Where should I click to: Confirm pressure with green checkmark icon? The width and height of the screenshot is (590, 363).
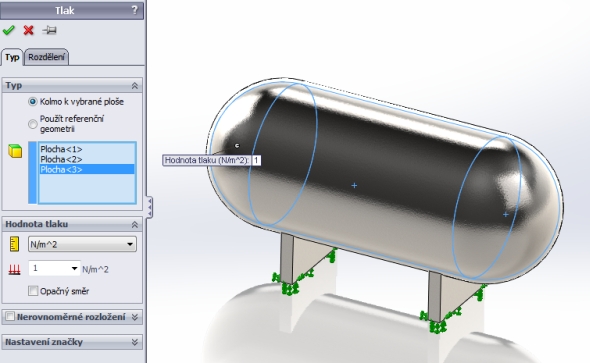(8, 30)
